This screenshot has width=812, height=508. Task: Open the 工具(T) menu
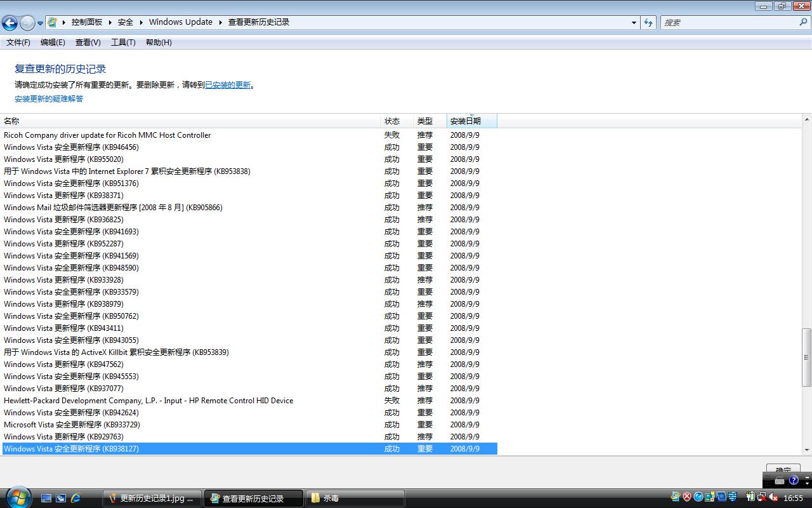(123, 43)
